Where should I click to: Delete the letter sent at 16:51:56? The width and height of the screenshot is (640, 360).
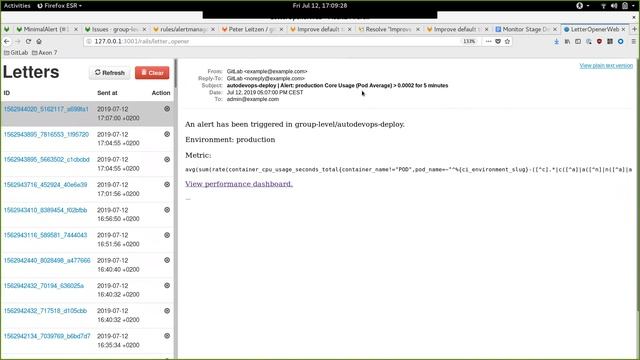point(167,235)
